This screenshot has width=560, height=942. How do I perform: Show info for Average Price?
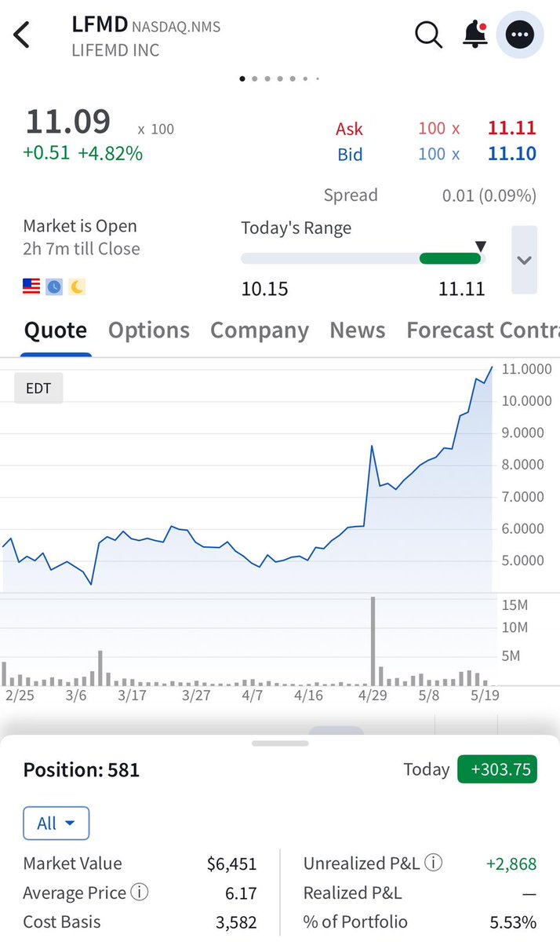pyautogui.click(x=140, y=893)
